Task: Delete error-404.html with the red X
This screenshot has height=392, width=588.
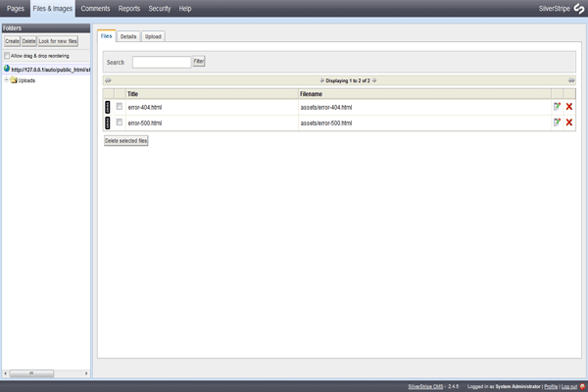Action: pos(568,107)
